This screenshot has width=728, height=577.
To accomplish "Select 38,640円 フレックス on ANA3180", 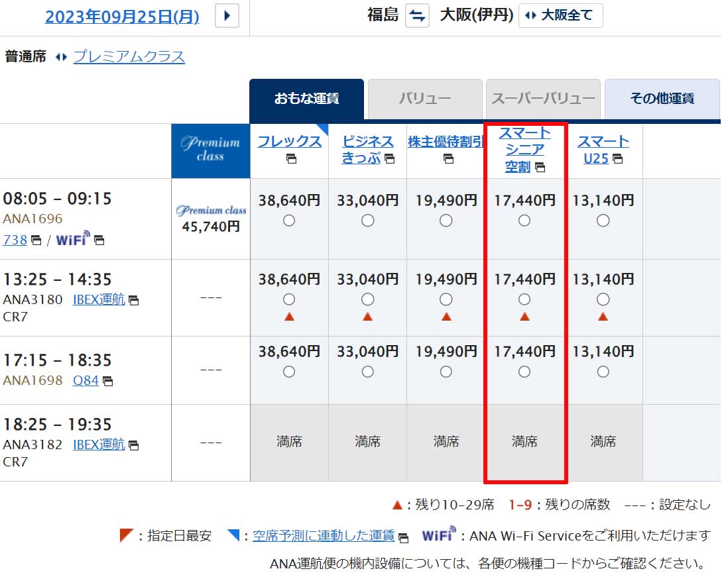I will coord(289,299).
